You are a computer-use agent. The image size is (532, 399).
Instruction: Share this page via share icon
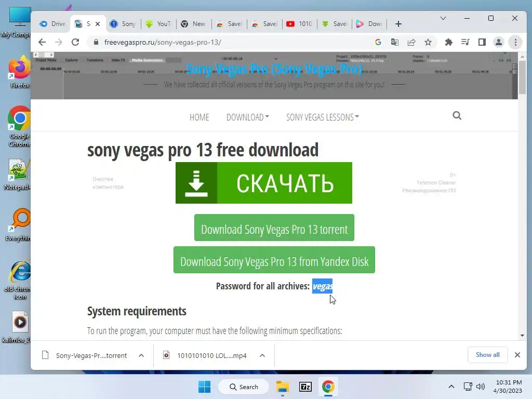coord(411,42)
